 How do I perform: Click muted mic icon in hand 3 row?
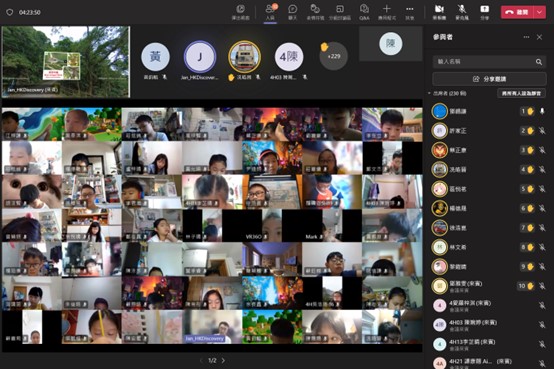tap(542, 150)
